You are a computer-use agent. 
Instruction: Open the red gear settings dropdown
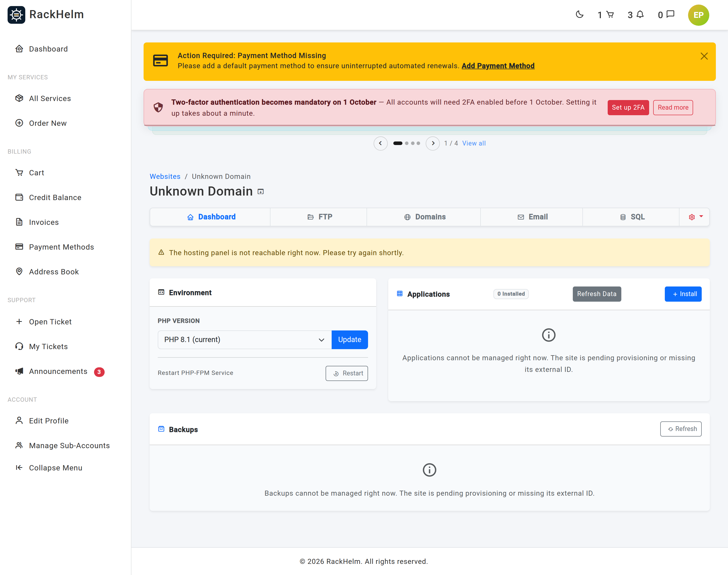[x=695, y=217]
